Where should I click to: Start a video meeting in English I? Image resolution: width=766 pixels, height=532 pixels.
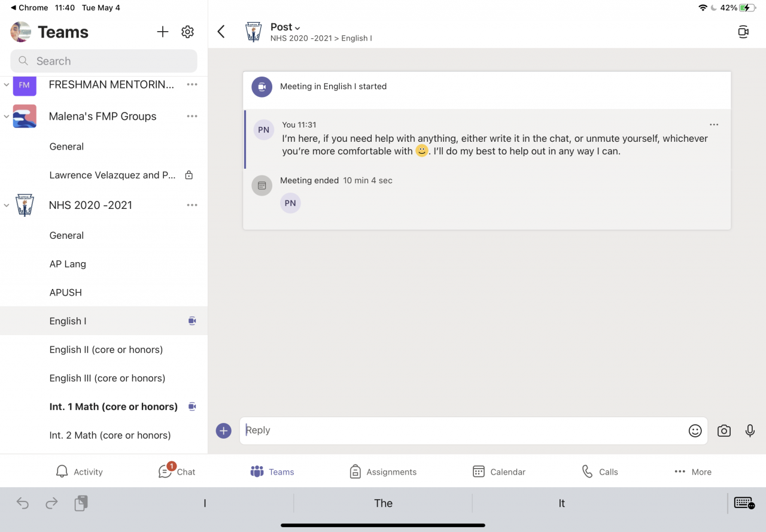[x=743, y=32]
